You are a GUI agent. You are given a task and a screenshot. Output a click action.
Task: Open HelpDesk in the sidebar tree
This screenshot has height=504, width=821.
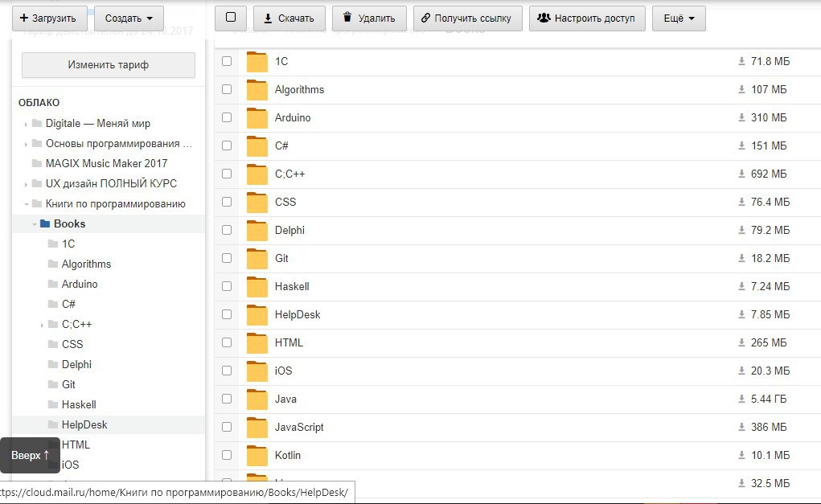tap(84, 424)
